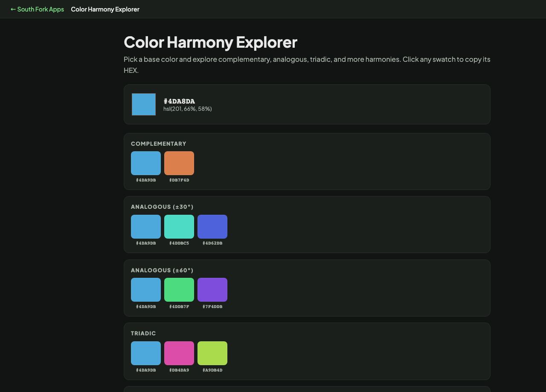
Task: Click the Color Harmony Explorer breadcrumb title
Action: tap(105, 9)
